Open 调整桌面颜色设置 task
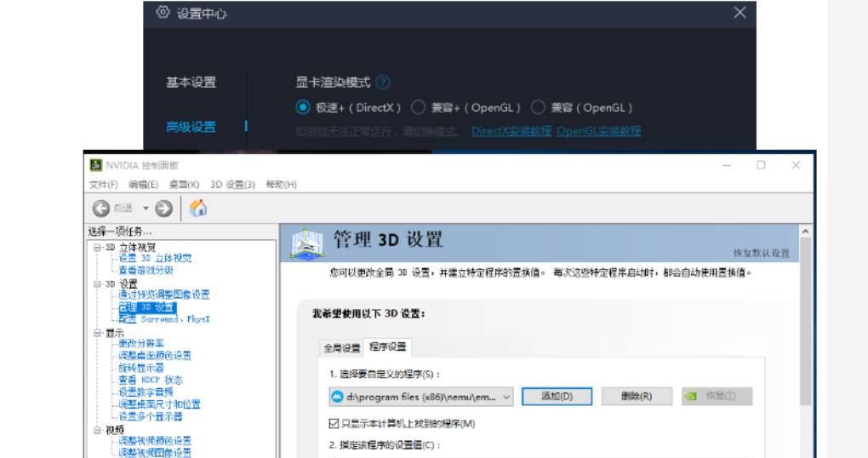Image resolution: width=868 pixels, height=458 pixels. click(155, 356)
